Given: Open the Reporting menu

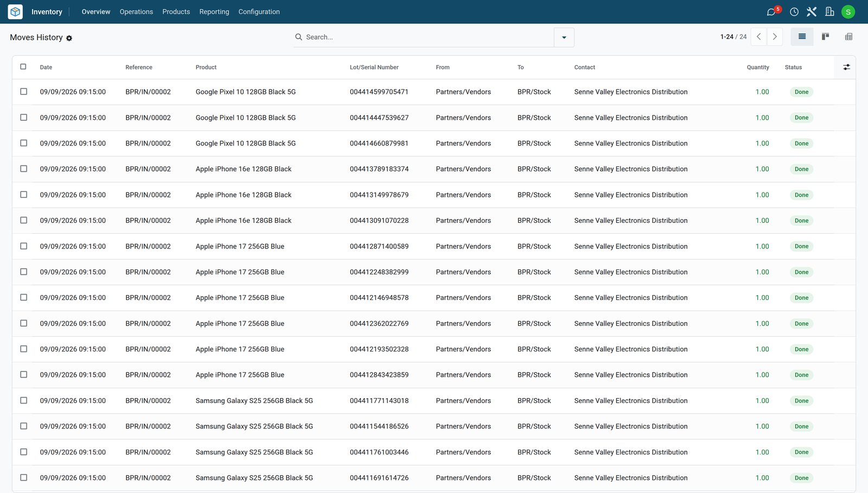Looking at the screenshot, I should click(x=214, y=12).
